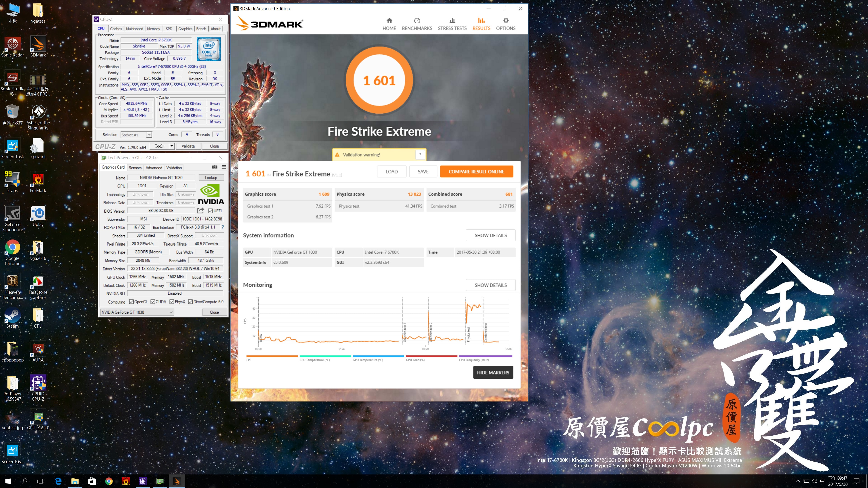Click the Tools button in CPU-Z
Viewport: 868px width, 488px height.
pos(159,146)
